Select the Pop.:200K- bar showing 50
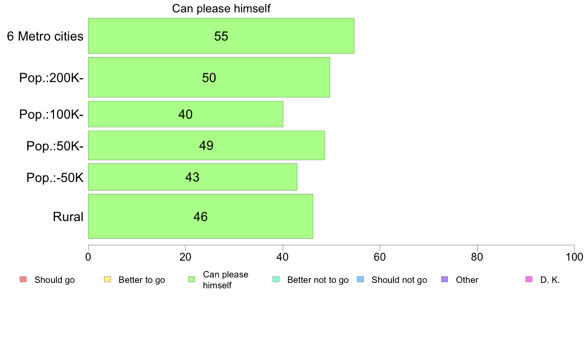 (209, 77)
